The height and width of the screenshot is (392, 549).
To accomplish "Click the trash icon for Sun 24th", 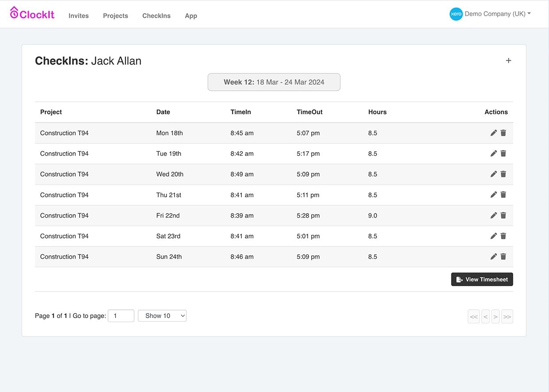I will [503, 257].
